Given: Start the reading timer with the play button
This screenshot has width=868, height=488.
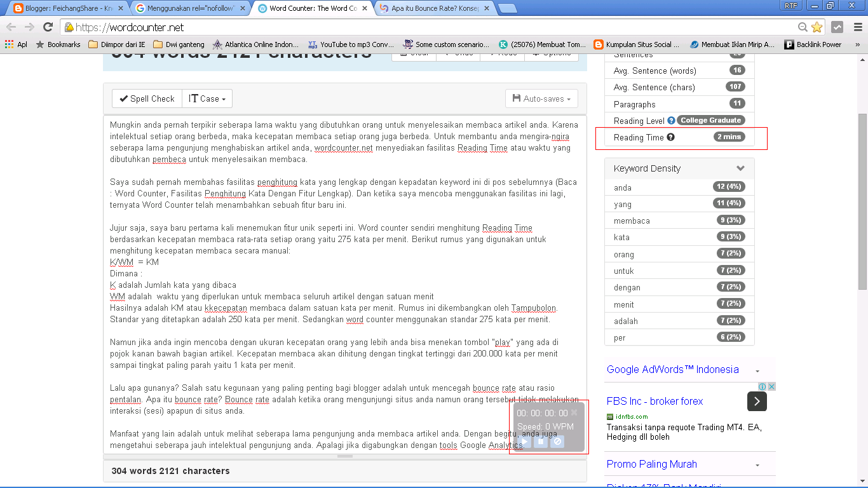Looking at the screenshot, I should point(524,442).
